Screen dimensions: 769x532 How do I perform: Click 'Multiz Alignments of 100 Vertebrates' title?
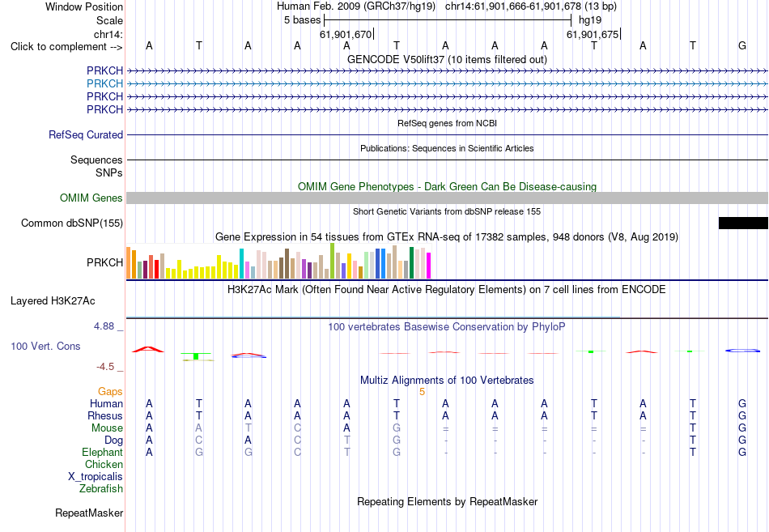pyautogui.click(x=447, y=381)
